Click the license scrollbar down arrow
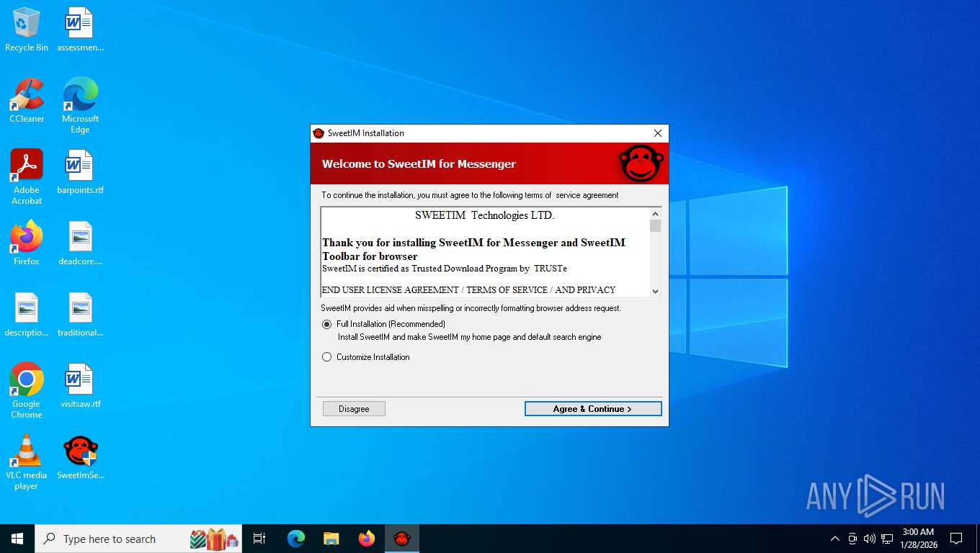The height and width of the screenshot is (553, 980). (655, 291)
